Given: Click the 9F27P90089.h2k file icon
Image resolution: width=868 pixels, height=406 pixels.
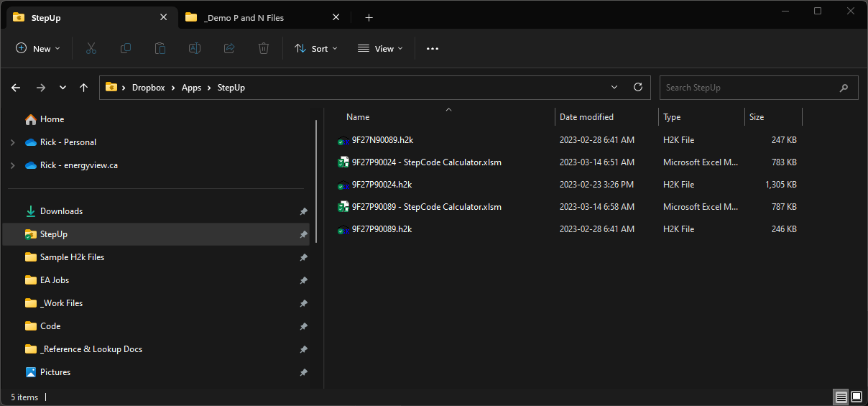Looking at the screenshot, I should click(343, 229).
